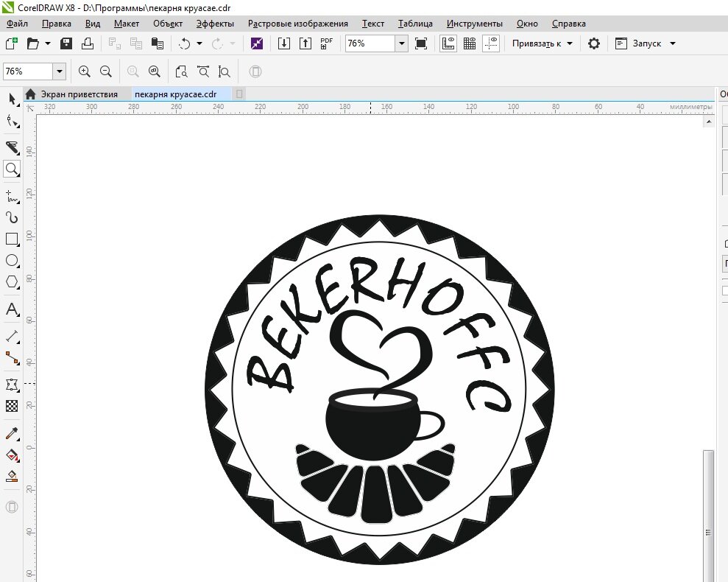Select the Rectangle tool
Image resolution: width=728 pixels, height=582 pixels.
click(x=12, y=239)
